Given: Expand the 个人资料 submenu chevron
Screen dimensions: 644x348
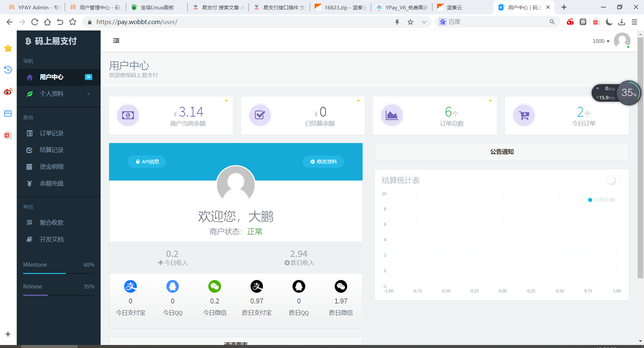Looking at the screenshot, I should 89,94.
